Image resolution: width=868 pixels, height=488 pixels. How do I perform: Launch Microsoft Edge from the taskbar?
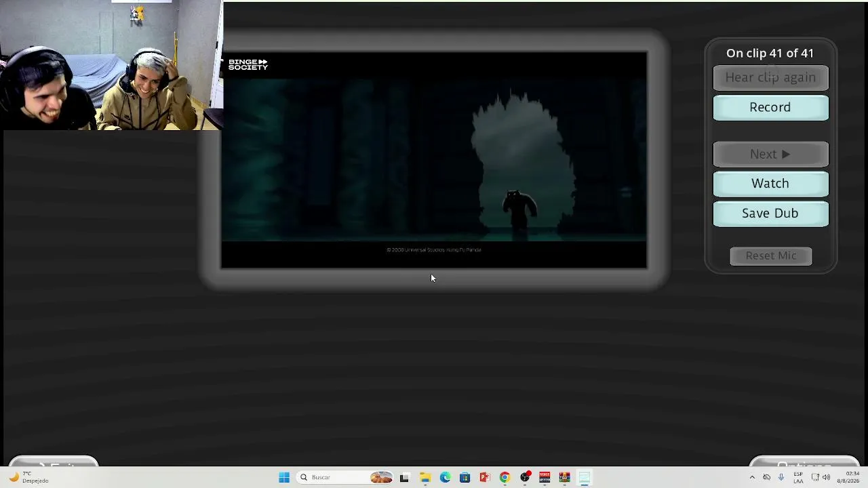coord(445,478)
